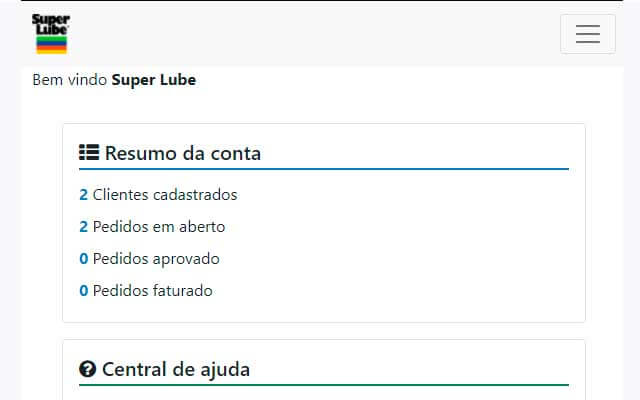Click empty space right of Pedidos faturado
Viewport: 640px width, 400px height.
pos(400,291)
